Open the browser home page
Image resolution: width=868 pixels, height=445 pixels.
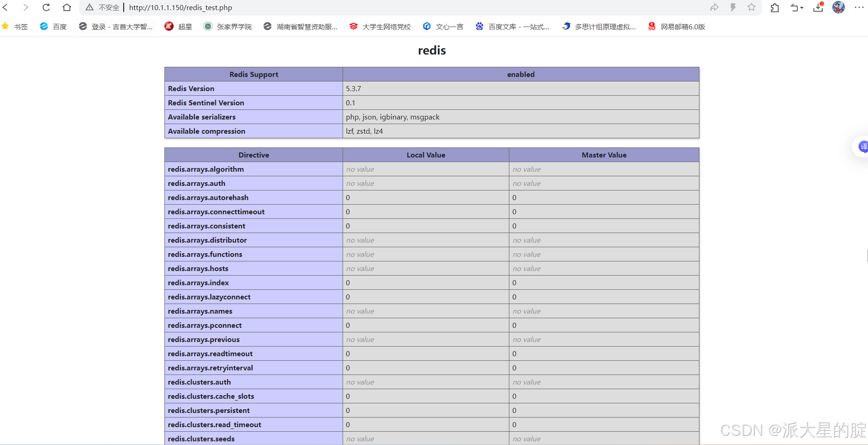coord(67,7)
